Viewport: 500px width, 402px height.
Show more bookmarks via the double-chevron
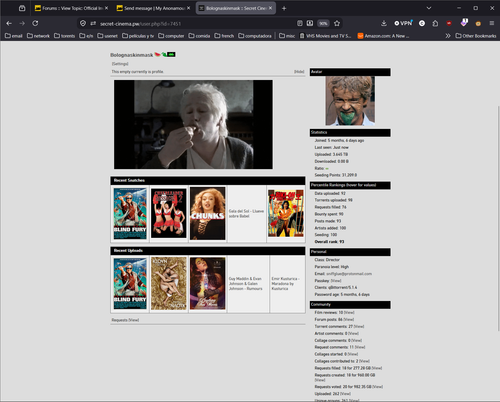(x=448, y=36)
